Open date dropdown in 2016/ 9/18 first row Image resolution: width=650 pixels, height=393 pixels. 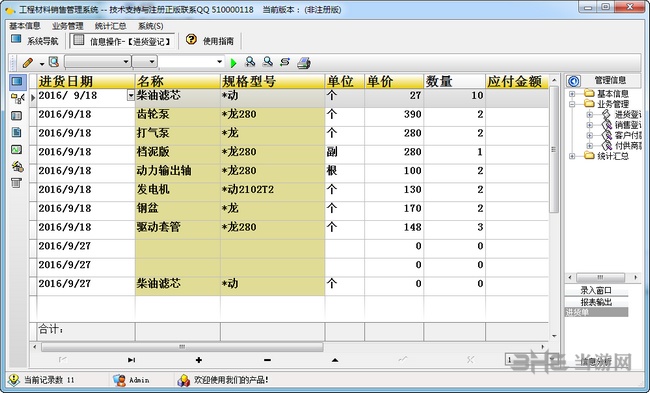coord(131,96)
